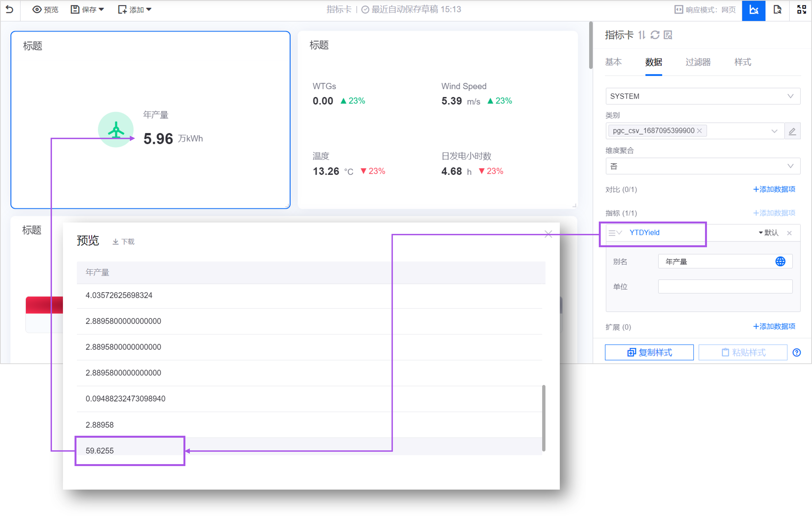Click the fullscreen grid icon at top right
This screenshot has width=812, height=517.
point(801,9)
